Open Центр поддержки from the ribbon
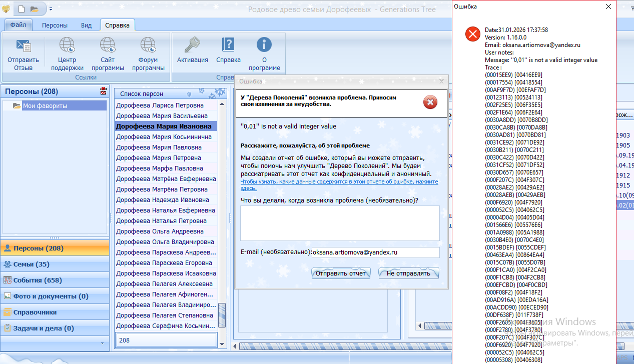The image size is (634, 364). pyautogui.click(x=67, y=46)
